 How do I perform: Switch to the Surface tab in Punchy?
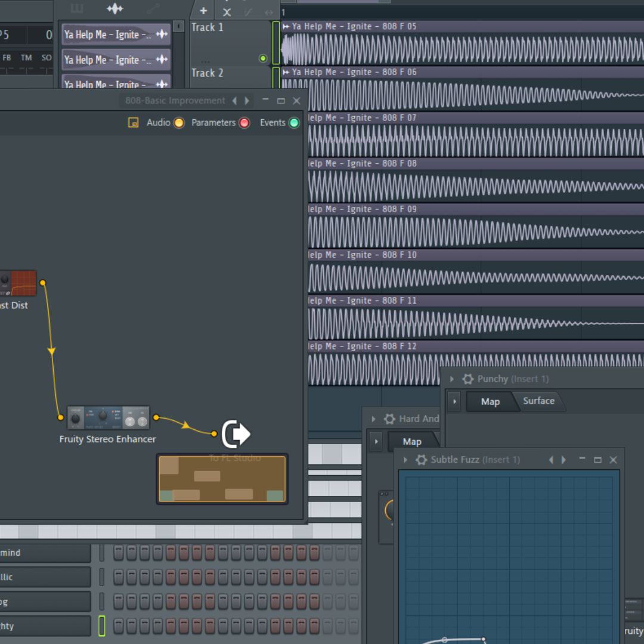click(538, 401)
